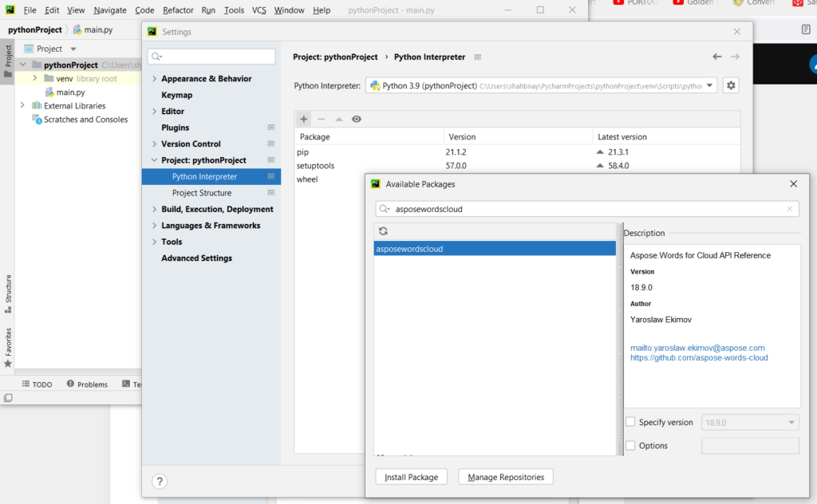Screen dimensions: 817x504
Task: Expand the Tools settings section
Action: [154, 242]
